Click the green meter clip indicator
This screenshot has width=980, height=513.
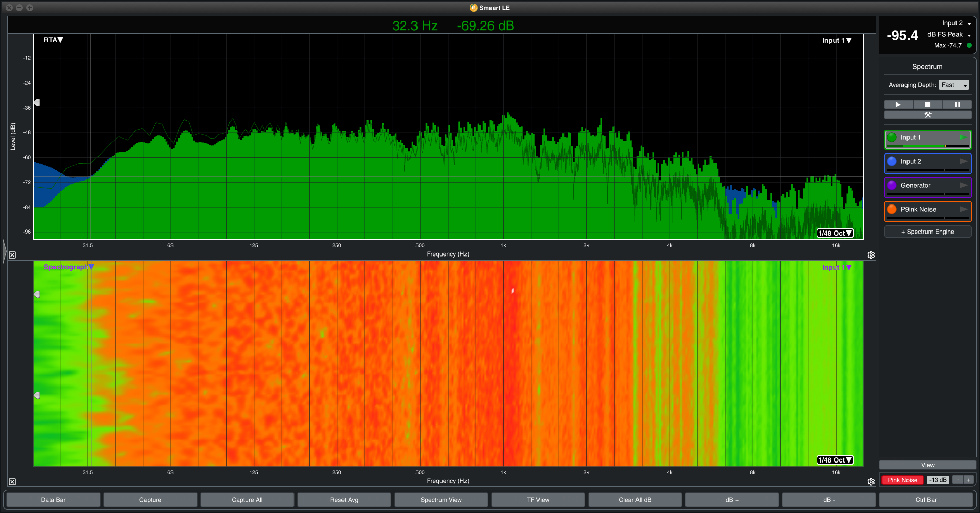(969, 45)
